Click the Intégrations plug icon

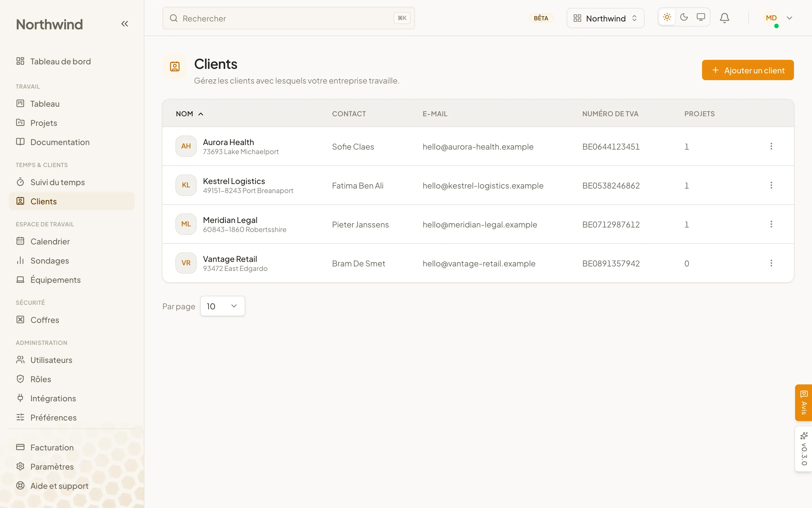pyautogui.click(x=21, y=398)
